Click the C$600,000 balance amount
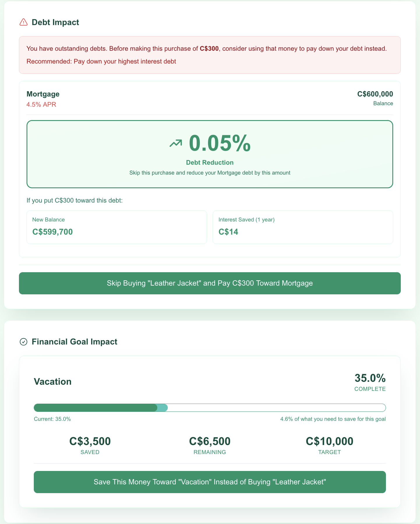The image size is (420, 524). pyautogui.click(x=375, y=94)
